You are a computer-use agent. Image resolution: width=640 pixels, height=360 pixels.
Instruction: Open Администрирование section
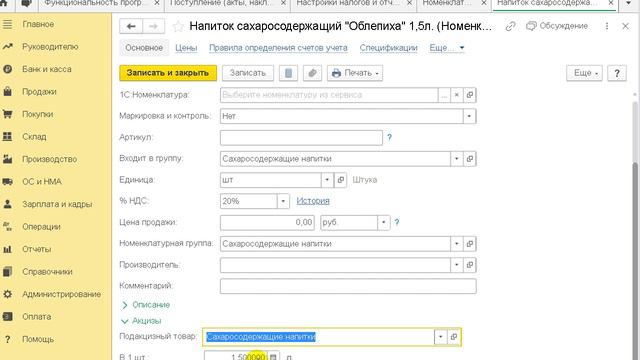click(x=61, y=294)
